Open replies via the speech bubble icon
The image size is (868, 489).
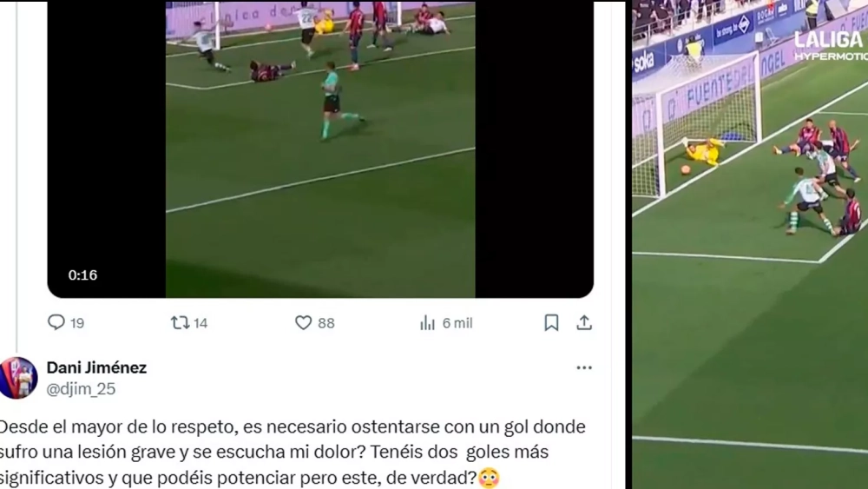coord(56,322)
